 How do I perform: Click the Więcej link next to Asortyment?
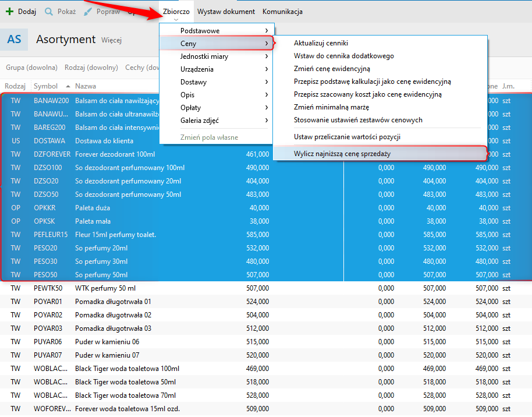[111, 40]
